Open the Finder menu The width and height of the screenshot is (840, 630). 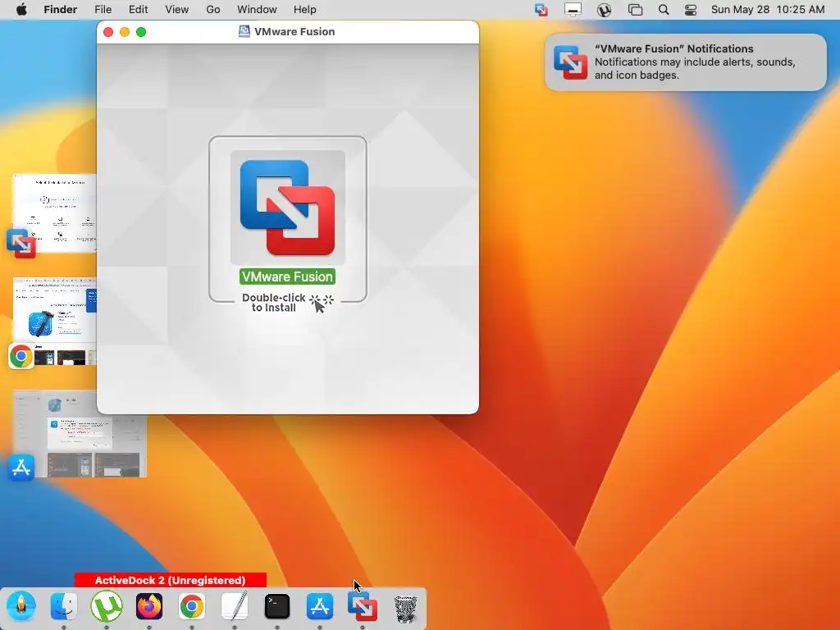[60, 9]
